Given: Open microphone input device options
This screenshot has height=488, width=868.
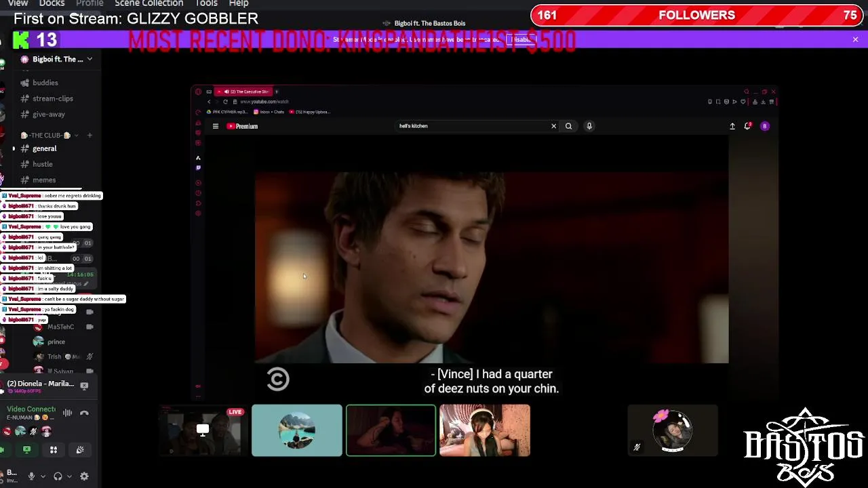Looking at the screenshot, I should click(x=43, y=476).
